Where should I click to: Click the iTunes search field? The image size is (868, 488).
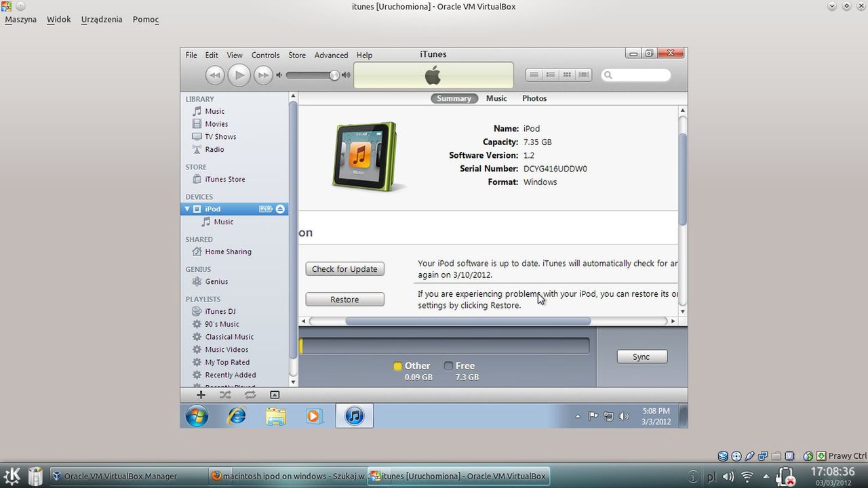[636, 75]
